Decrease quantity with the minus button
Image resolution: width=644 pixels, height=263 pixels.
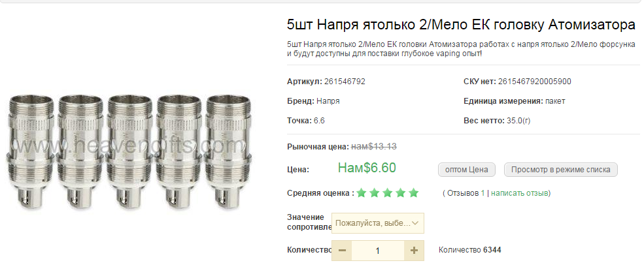pyautogui.click(x=342, y=251)
